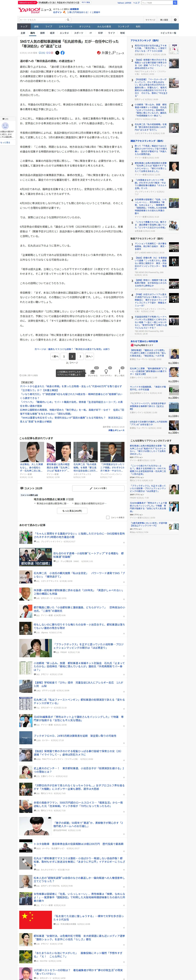Select the 経済 category
The width and height of the screenshot is (196, 980).
click(52, 33)
